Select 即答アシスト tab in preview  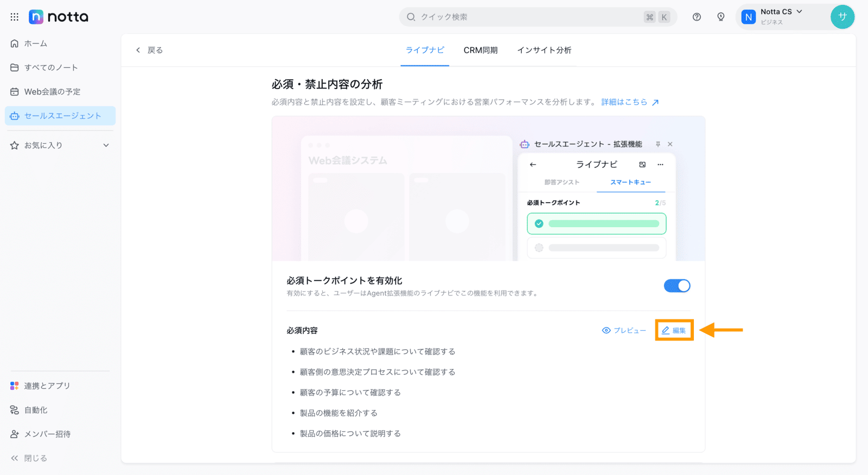(561, 182)
